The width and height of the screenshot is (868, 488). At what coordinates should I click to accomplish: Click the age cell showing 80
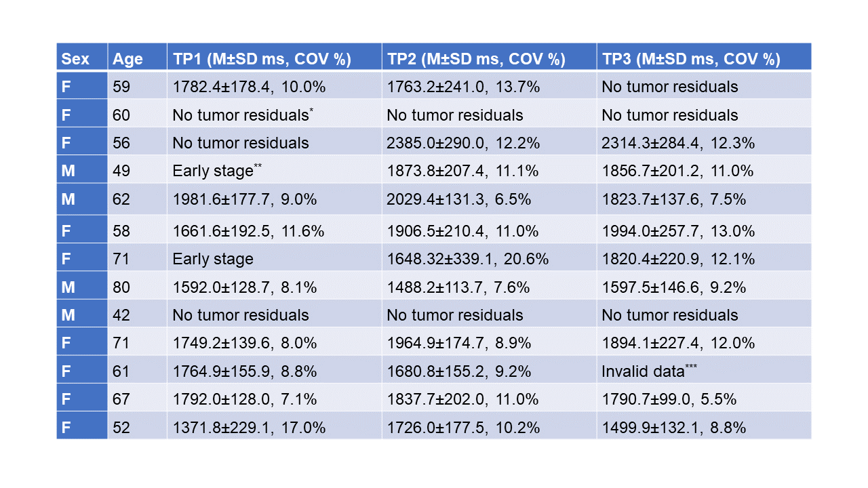(122, 287)
